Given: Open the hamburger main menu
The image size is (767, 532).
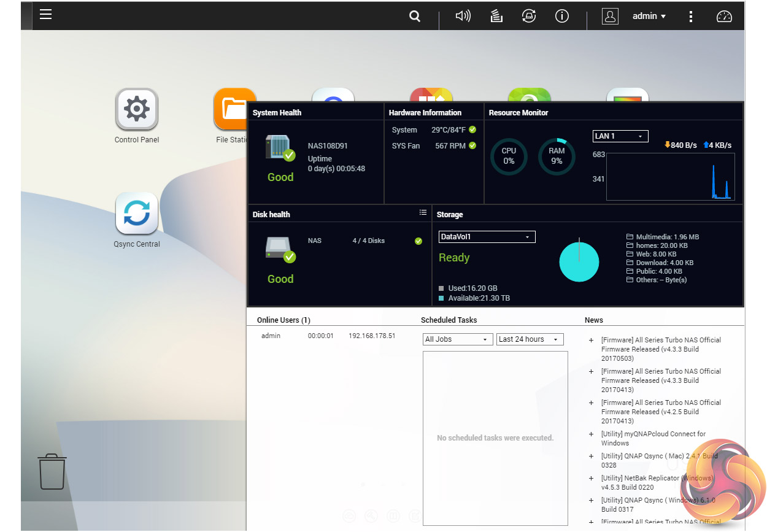Looking at the screenshot, I should click(45, 14).
